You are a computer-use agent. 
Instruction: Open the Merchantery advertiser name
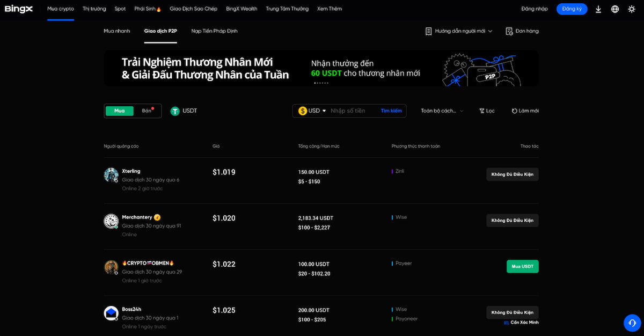(137, 217)
